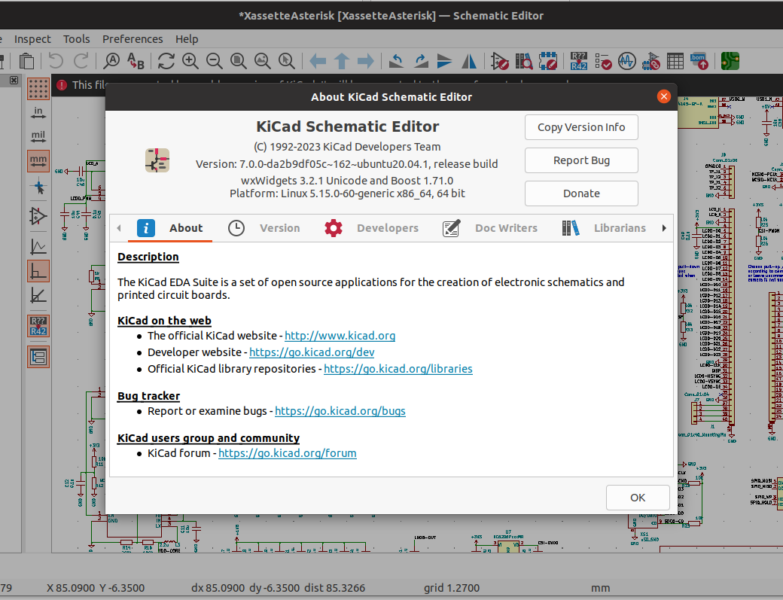Open the go.kicad.org/forum link
This screenshot has width=783, height=600.
(287, 453)
